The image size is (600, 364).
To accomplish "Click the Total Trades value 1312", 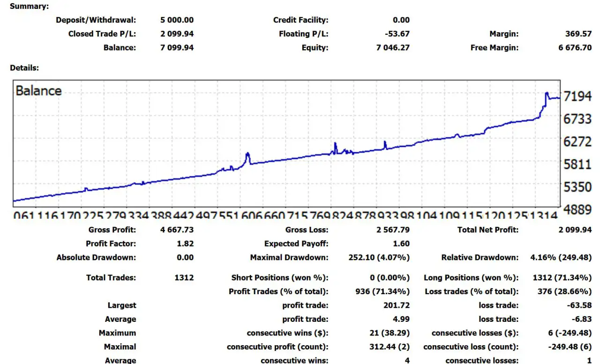I will [x=184, y=278].
